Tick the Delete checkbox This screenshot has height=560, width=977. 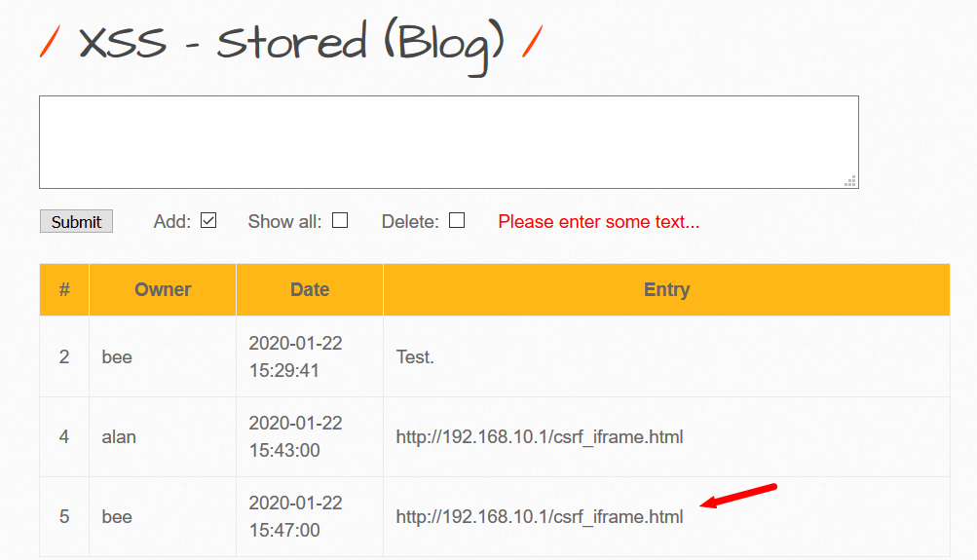click(457, 221)
